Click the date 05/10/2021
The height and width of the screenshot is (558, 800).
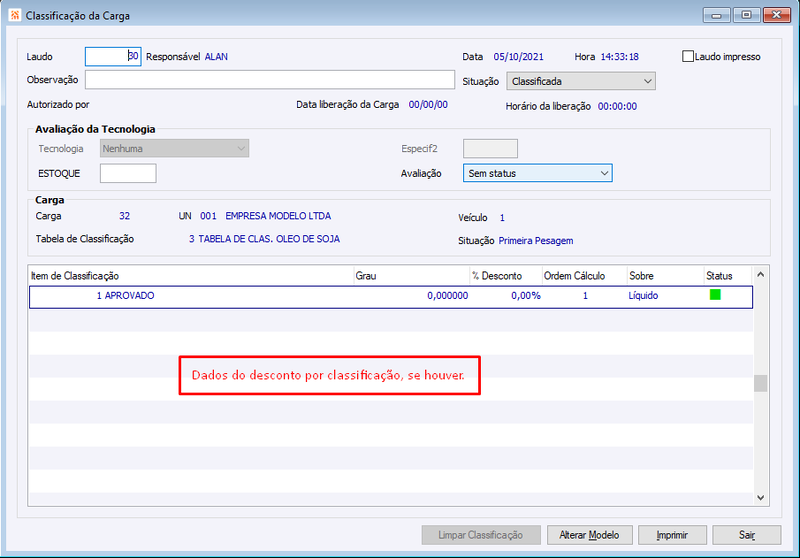click(x=518, y=57)
